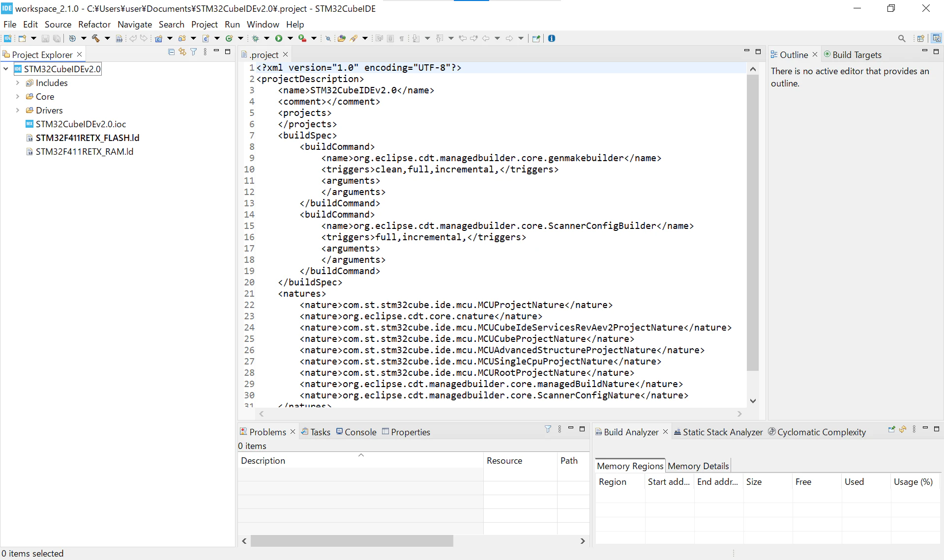The width and height of the screenshot is (944, 560).
Task: Click the Save icon in toolbar
Action: tap(45, 38)
